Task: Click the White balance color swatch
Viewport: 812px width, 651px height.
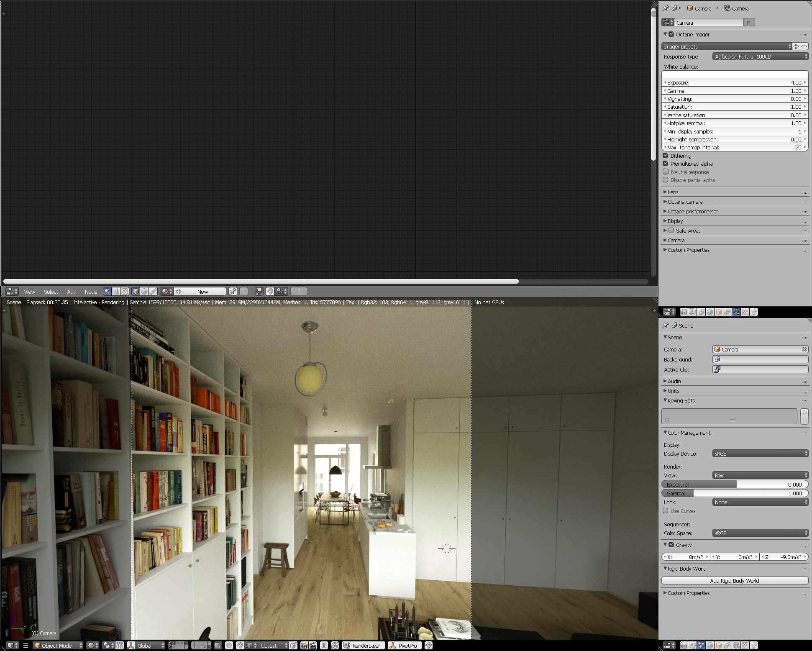Action: [734, 74]
